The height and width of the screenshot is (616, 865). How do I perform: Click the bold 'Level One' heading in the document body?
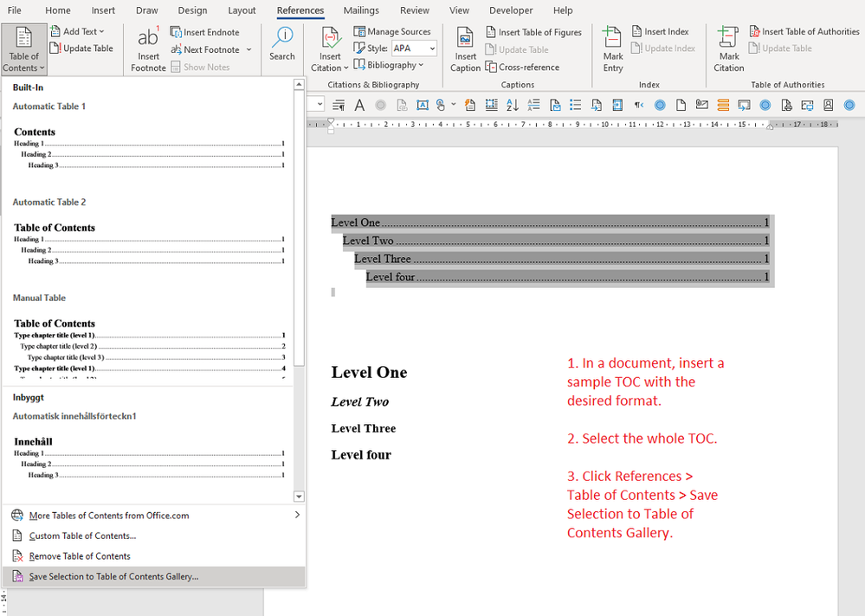(369, 373)
